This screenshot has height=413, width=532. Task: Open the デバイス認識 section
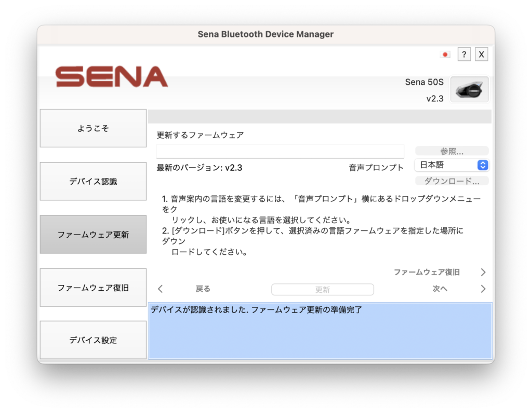(92, 181)
